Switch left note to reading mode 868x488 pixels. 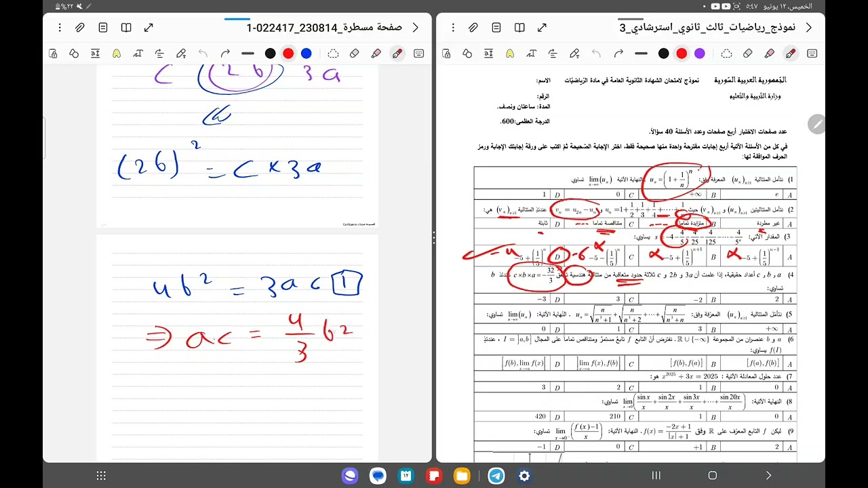pos(126,28)
